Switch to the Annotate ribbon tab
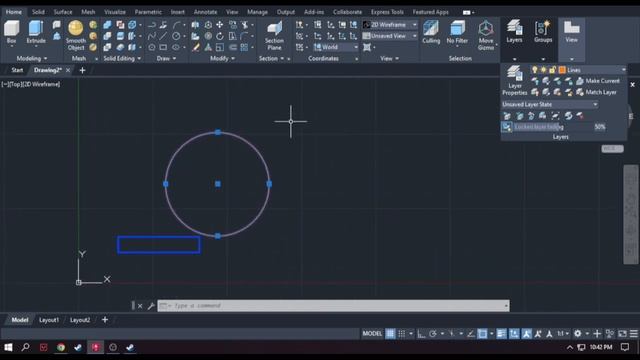640x360 pixels. point(205,12)
